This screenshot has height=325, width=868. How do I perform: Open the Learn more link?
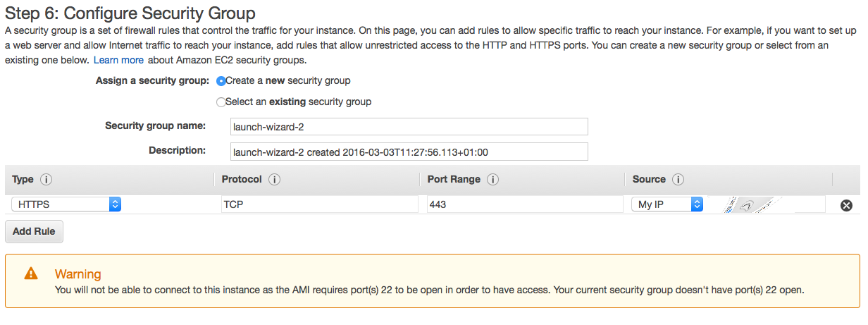pyautogui.click(x=118, y=60)
